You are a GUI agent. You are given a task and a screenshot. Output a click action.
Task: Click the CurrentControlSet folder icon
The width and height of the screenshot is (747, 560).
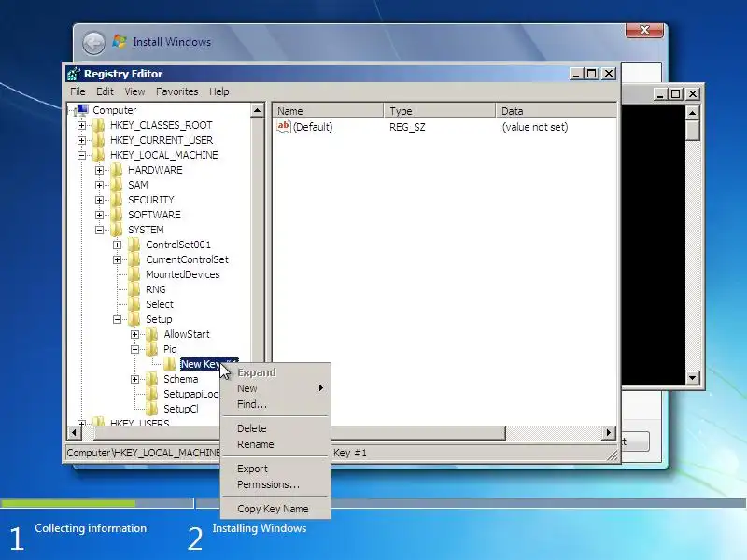point(134,259)
